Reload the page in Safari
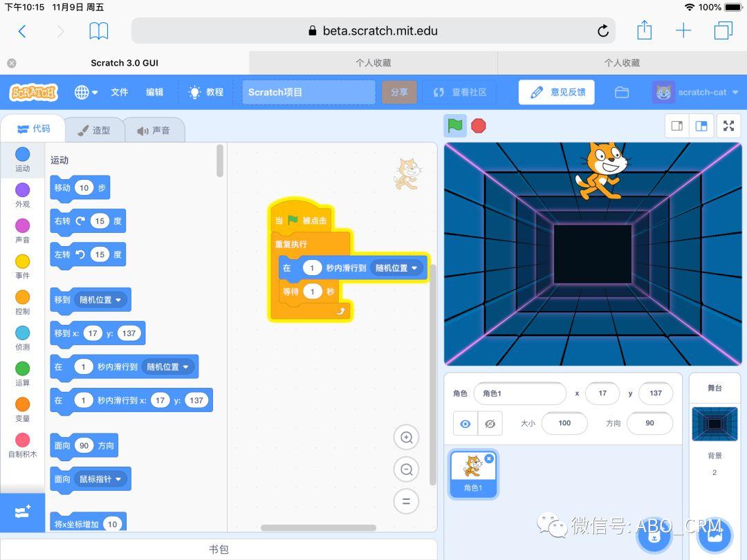 [603, 31]
